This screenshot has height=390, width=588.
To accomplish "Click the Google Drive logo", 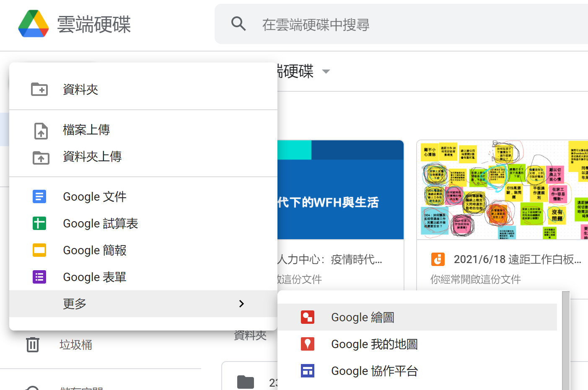I will (34, 24).
